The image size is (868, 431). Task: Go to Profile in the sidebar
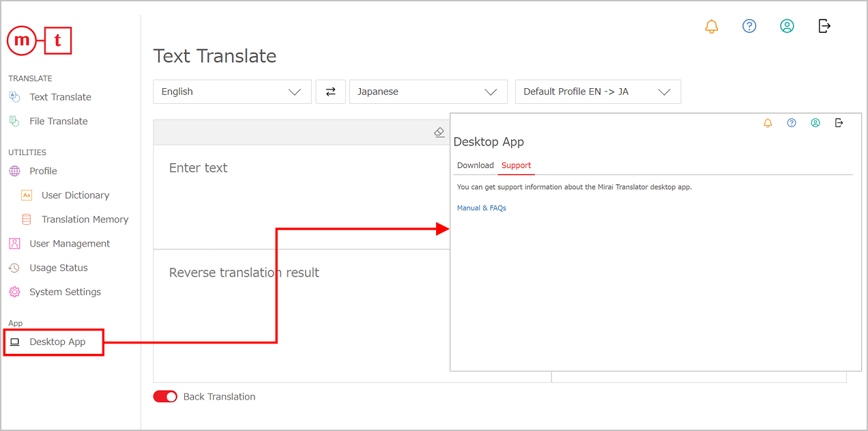click(43, 171)
